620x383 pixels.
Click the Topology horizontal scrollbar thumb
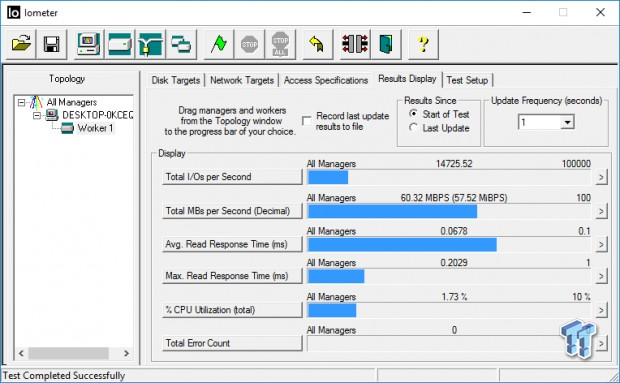click(68, 353)
